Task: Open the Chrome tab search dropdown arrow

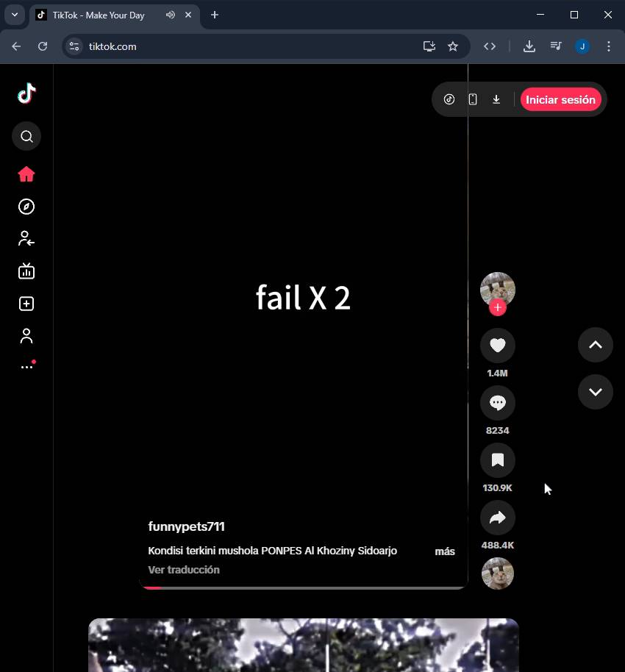Action: [14, 15]
